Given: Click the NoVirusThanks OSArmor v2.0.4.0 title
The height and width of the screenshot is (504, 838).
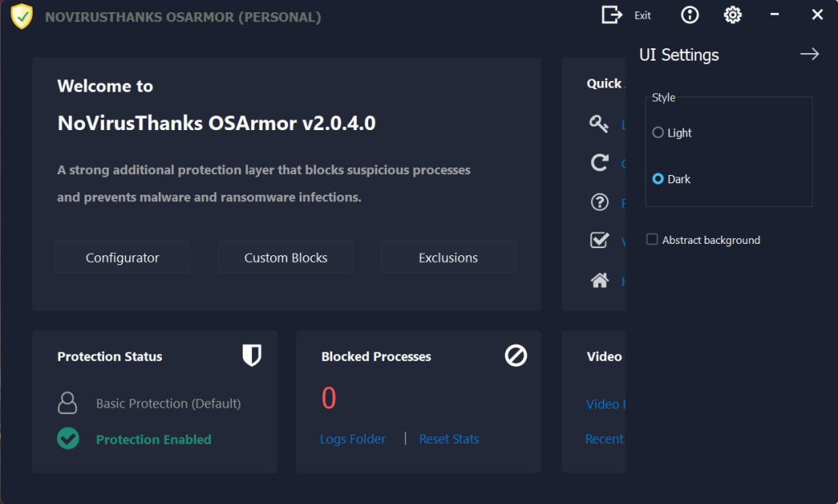Looking at the screenshot, I should coord(216,124).
